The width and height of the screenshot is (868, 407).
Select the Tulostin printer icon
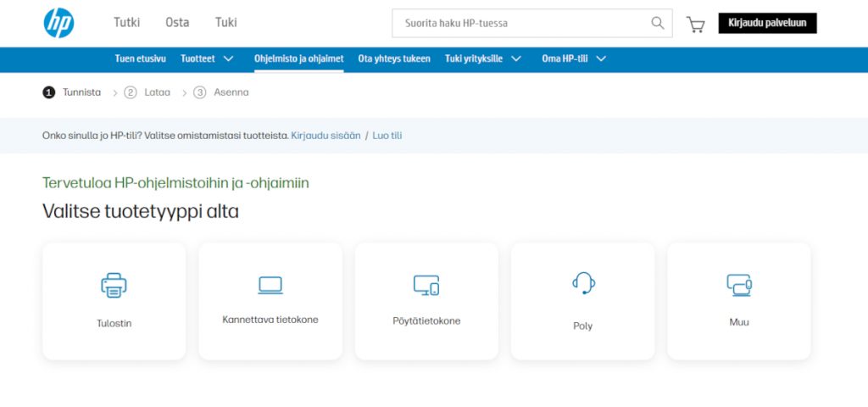click(x=114, y=285)
